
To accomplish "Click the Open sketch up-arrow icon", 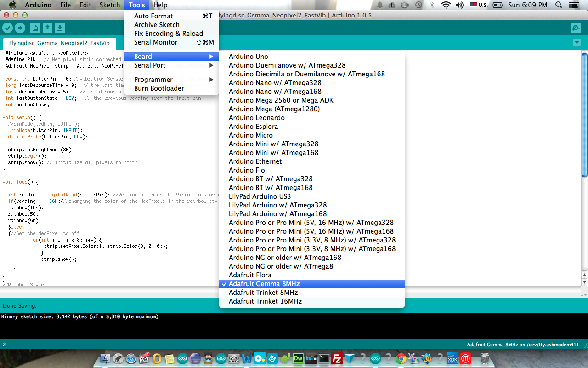I will click(x=47, y=28).
